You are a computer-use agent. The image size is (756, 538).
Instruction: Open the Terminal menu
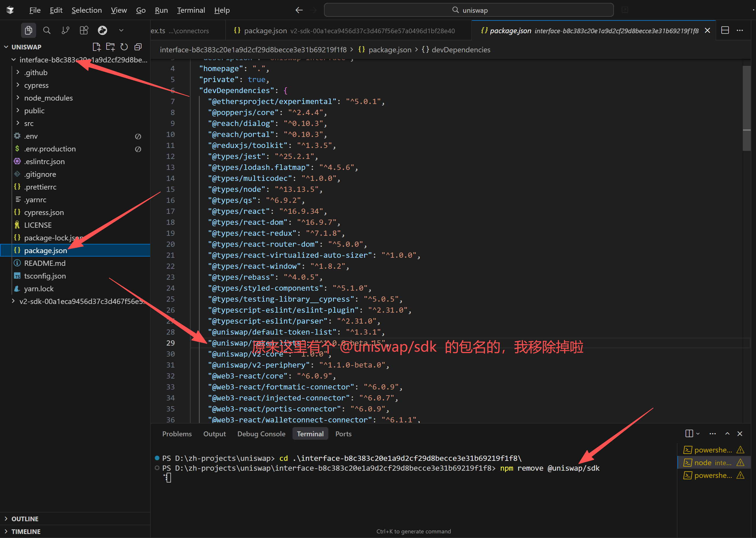[x=191, y=10]
